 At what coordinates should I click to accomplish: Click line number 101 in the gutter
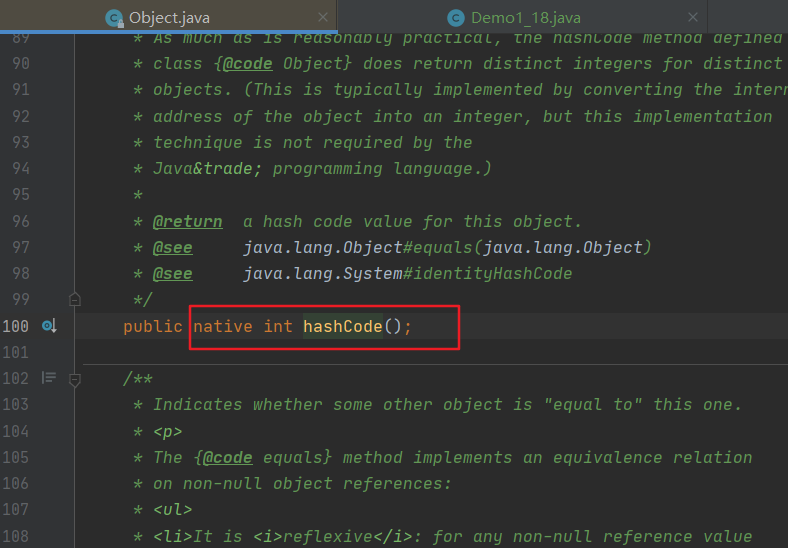[15, 352]
